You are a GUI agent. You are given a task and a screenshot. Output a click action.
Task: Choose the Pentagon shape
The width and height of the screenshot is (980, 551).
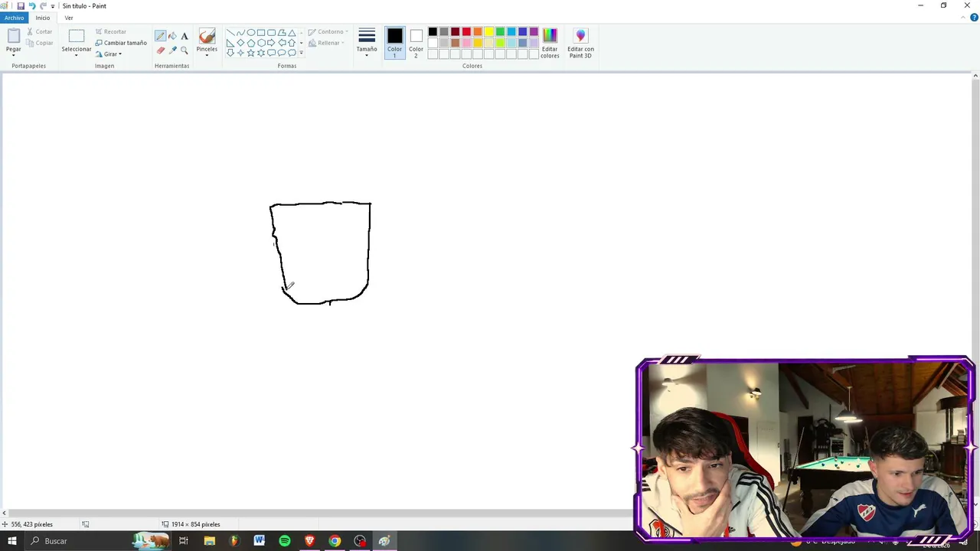point(251,43)
